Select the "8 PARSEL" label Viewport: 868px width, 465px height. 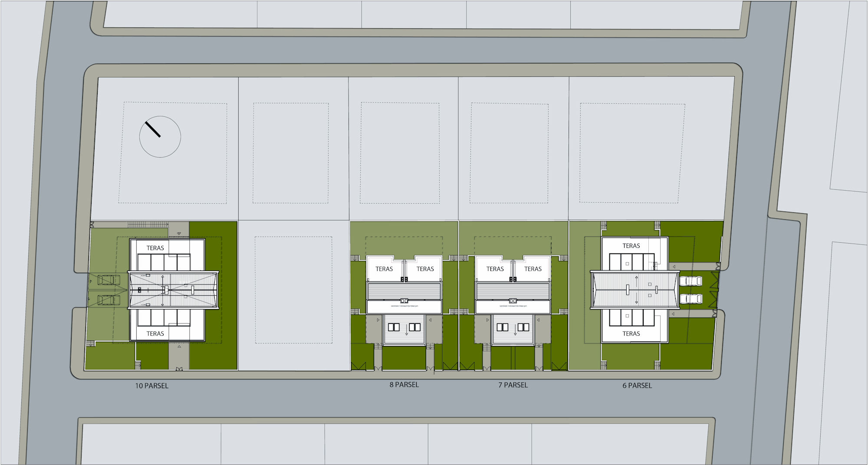404,385
